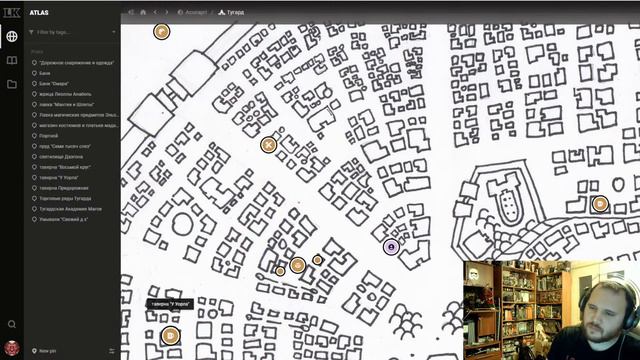Select пруд "Семь тысяч слез" entry

click(62, 146)
